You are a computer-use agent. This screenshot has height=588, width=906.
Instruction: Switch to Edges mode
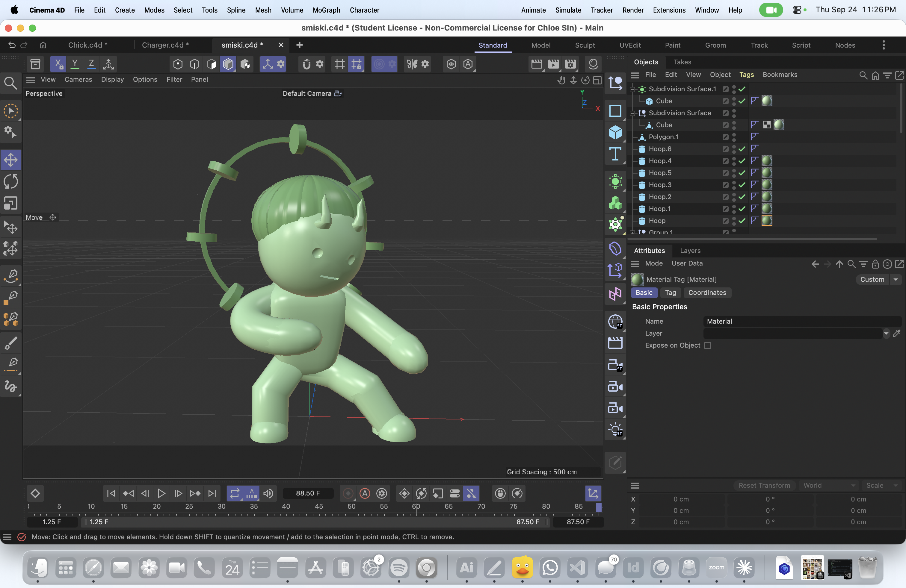tap(194, 64)
